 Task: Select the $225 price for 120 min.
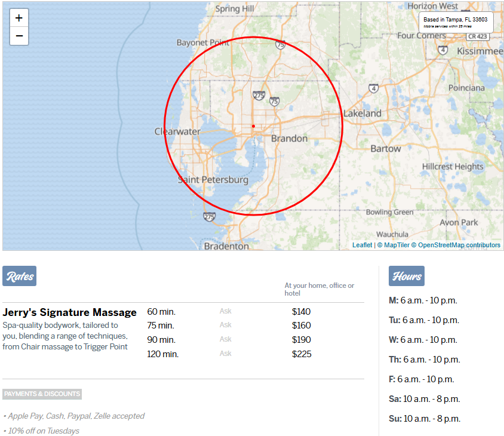(301, 354)
